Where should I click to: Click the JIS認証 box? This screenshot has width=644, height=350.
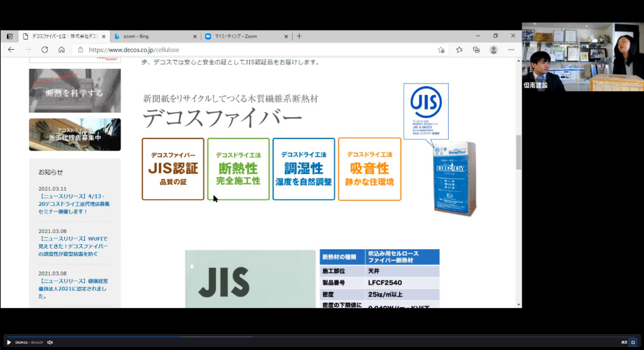[173, 169]
